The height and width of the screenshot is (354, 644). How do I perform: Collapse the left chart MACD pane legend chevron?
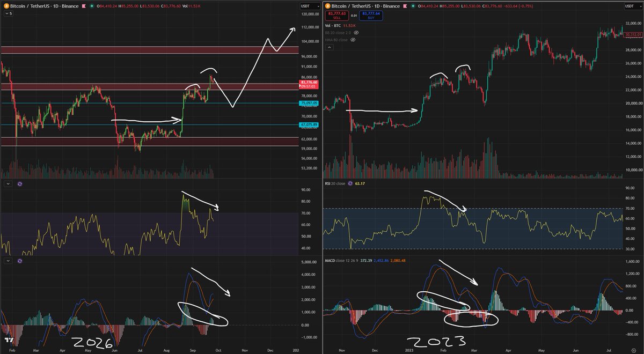click(8, 261)
